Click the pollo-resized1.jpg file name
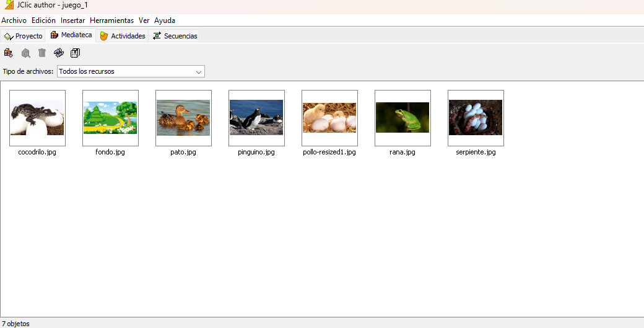644x328 pixels. [x=329, y=152]
